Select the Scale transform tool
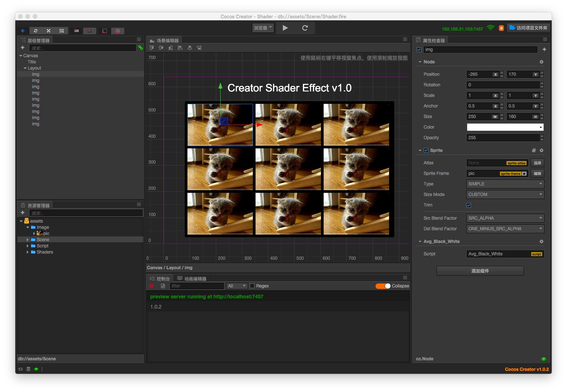 (x=48, y=31)
